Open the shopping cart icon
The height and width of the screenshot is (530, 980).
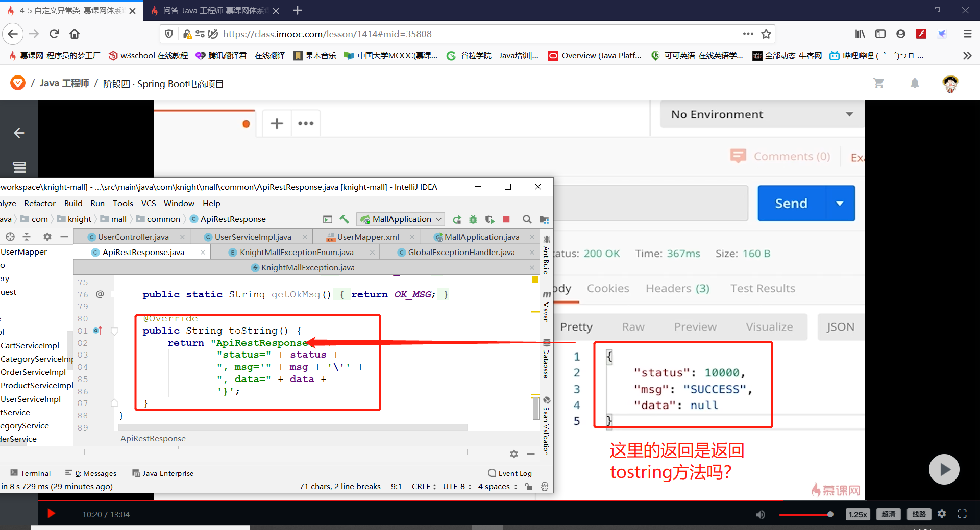[x=878, y=83]
